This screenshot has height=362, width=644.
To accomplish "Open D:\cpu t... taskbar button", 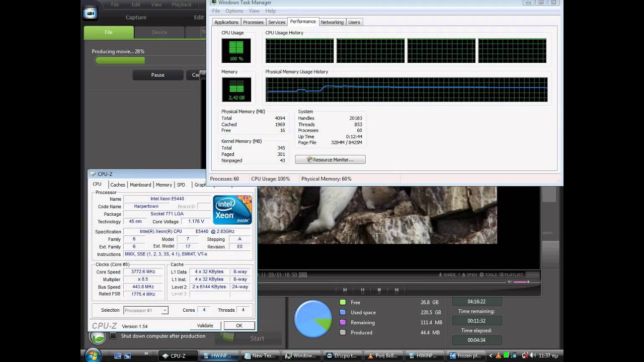I will 342,355.
